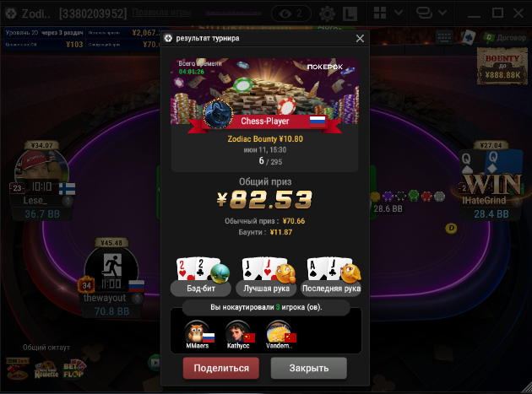Click the Закрыть button
Viewport: 532px width, 394px height.
click(309, 368)
